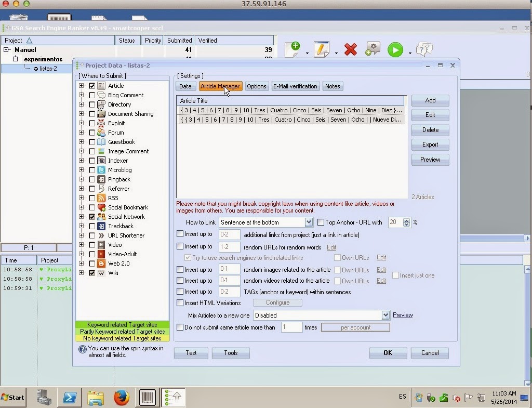The width and height of the screenshot is (532, 408).
Task: Open the PowerShell taskbar icon
Action: 70,397
